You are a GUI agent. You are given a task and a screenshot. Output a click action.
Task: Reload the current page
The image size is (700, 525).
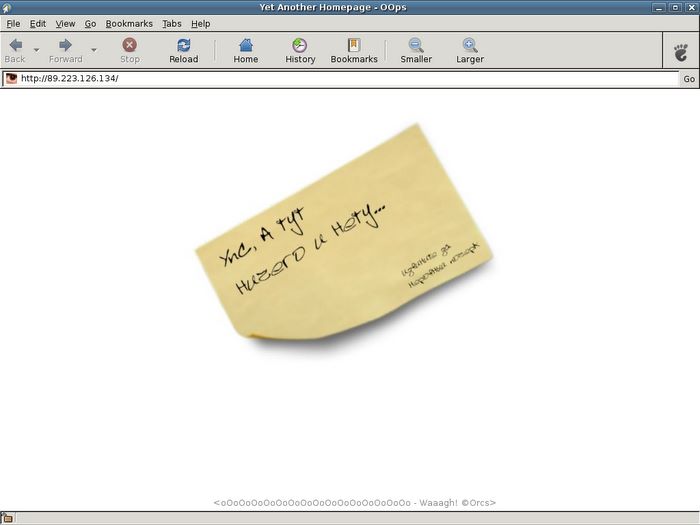pos(183,50)
